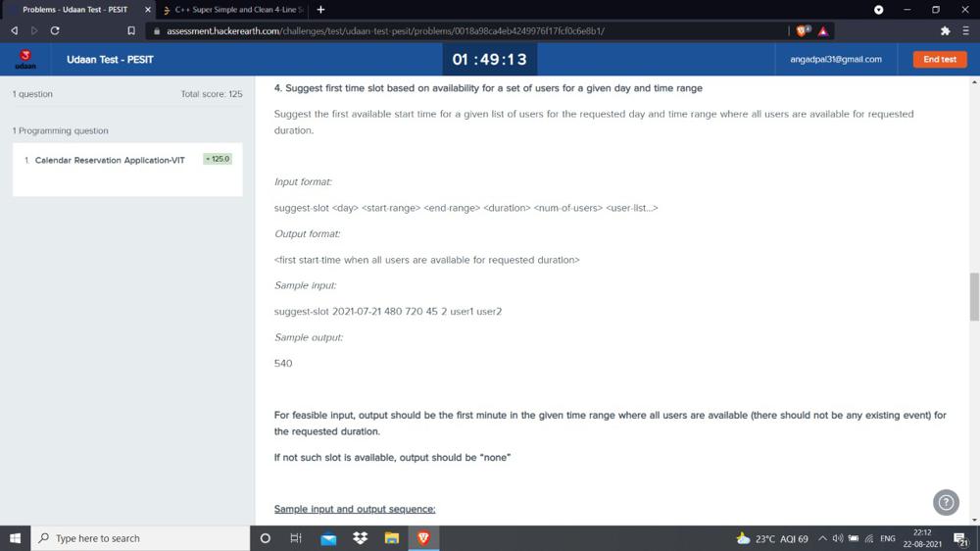Viewport: 980px width, 551px height.
Task: Switch to the C++ Super Simple tab
Action: [x=234, y=10]
